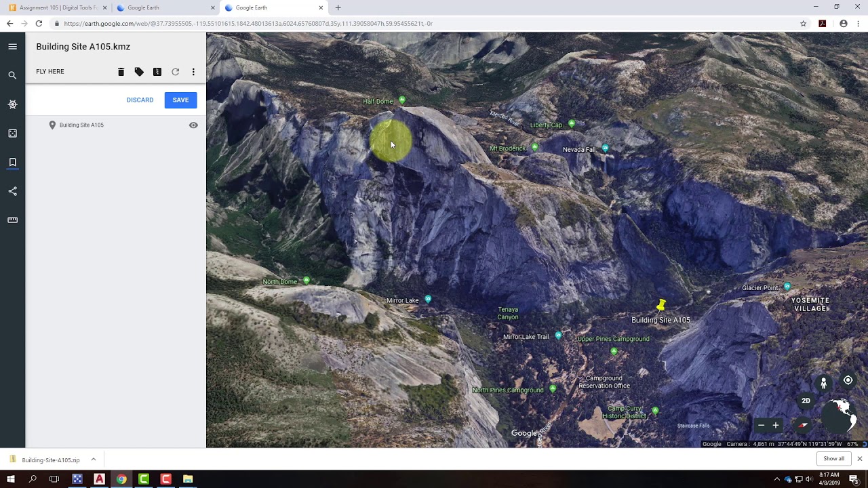The height and width of the screenshot is (488, 868).
Task: Reset orientation using the compass
Action: (x=803, y=426)
